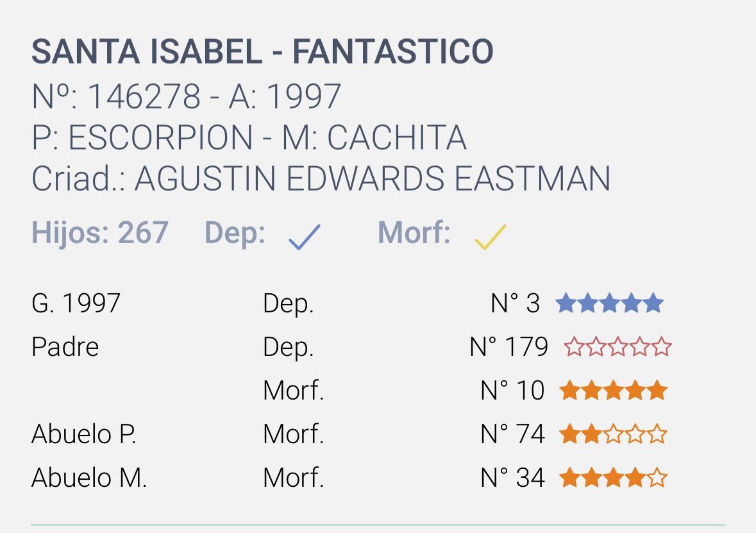Viewport: 756px width, 533px height.
Task: Click the P: ESCORPION - M: CACHITA line
Action: pyautogui.click(x=249, y=137)
